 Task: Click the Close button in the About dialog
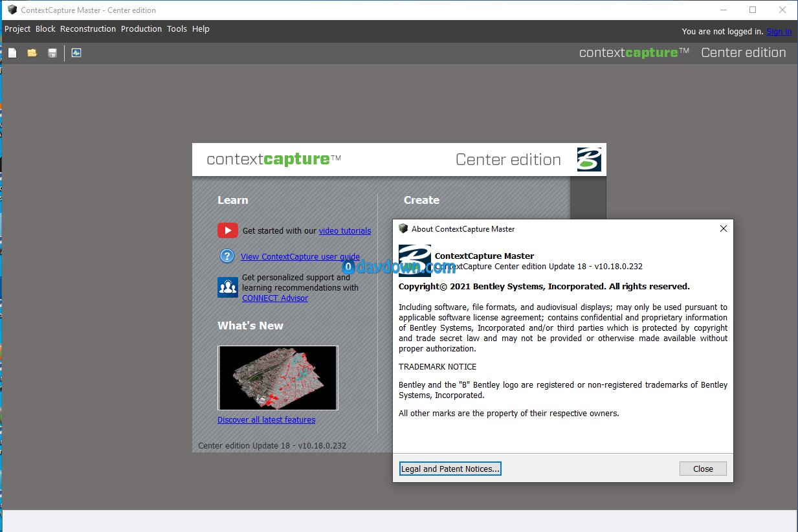coord(703,469)
